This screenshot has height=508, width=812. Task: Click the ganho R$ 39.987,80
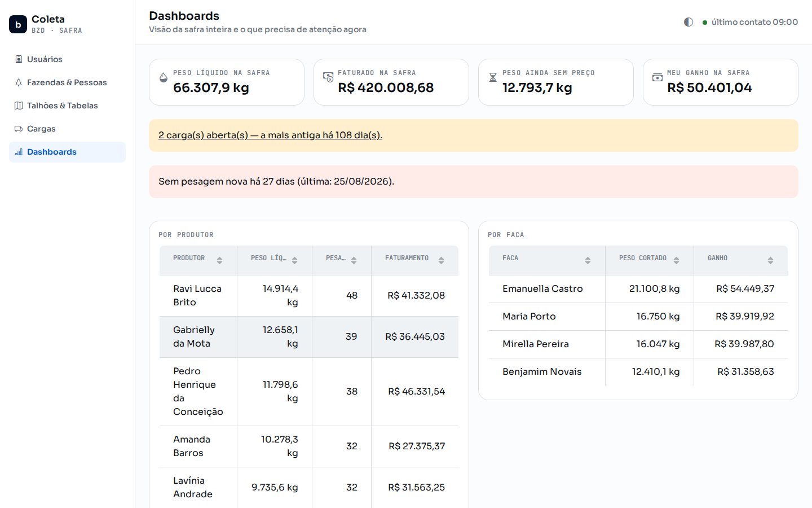pos(744,344)
